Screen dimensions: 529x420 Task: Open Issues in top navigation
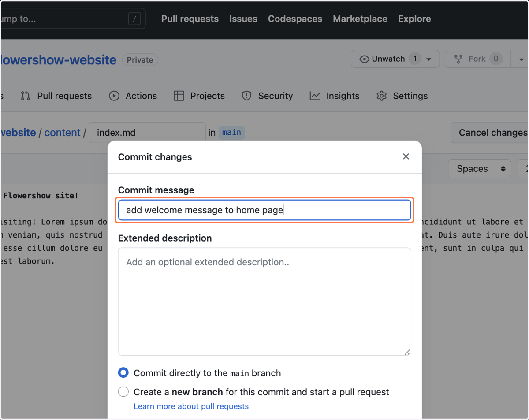pyautogui.click(x=243, y=19)
